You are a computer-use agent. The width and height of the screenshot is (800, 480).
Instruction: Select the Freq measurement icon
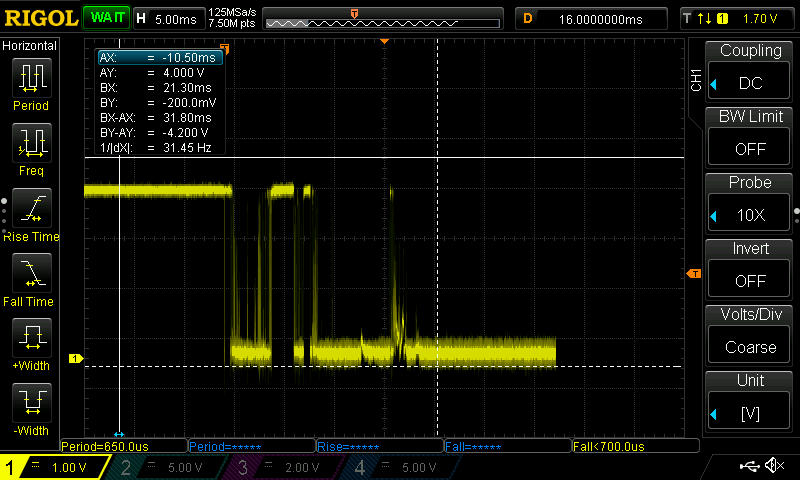(31, 144)
